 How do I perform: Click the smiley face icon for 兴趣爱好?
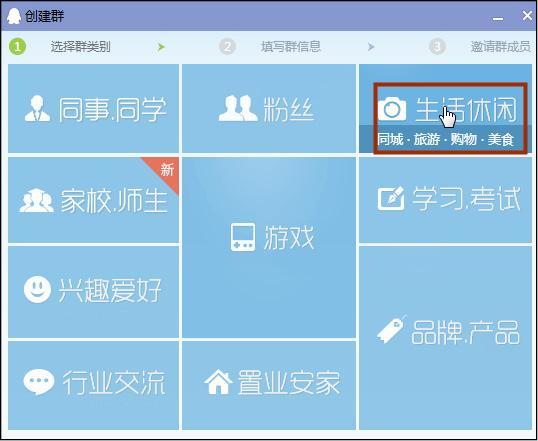(x=37, y=289)
